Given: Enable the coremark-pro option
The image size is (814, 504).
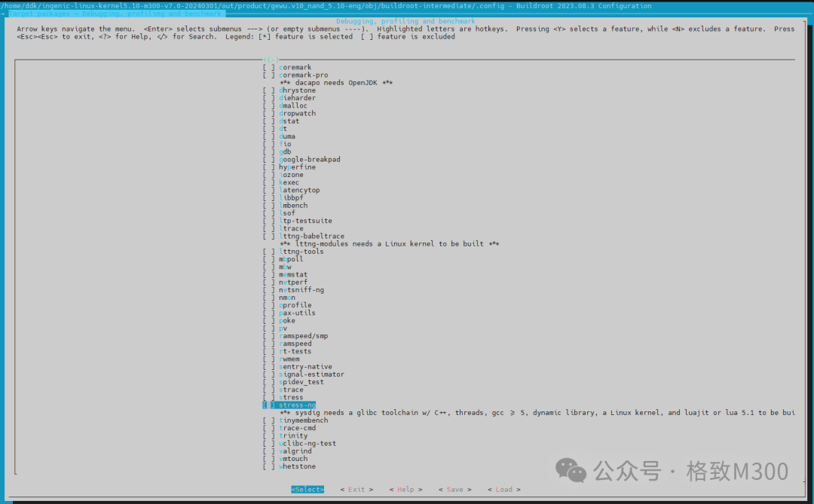Looking at the screenshot, I should click(268, 75).
